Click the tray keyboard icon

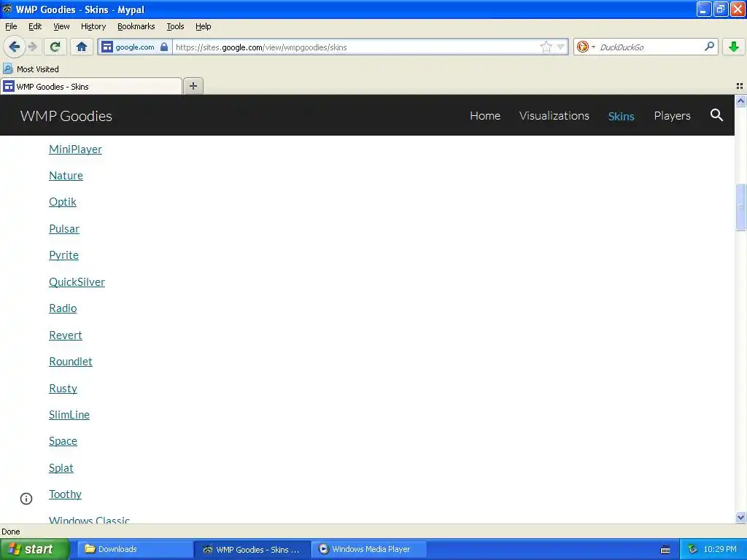click(665, 550)
